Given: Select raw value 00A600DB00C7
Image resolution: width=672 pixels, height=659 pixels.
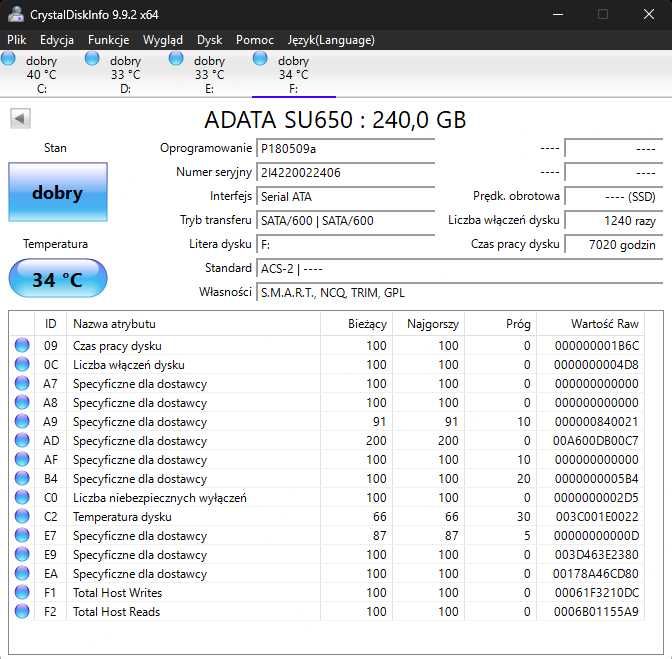Looking at the screenshot, I should 596,441.
